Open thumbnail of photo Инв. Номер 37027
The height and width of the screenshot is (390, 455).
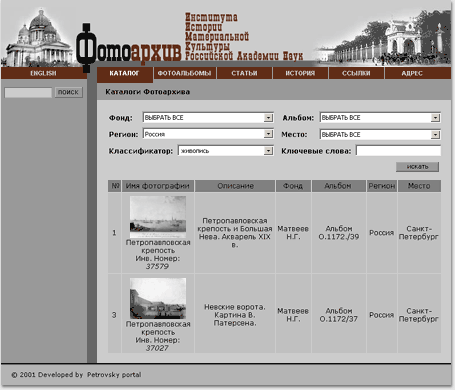158,299
